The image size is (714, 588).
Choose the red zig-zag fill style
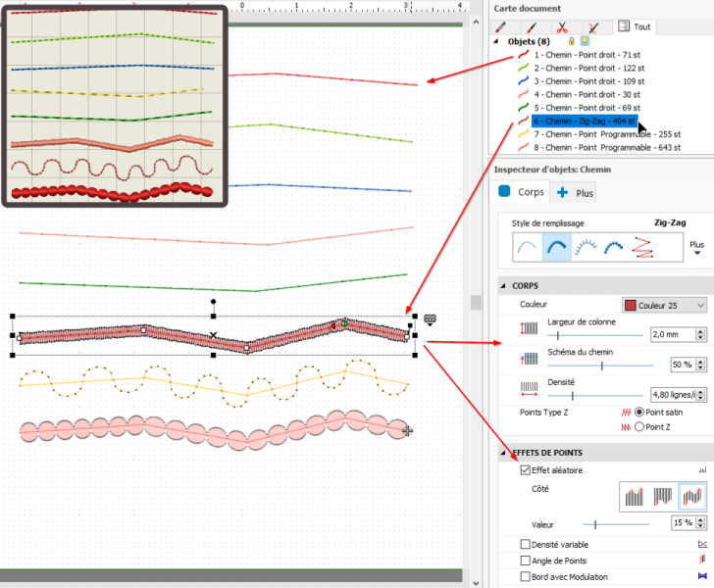(x=642, y=247)
